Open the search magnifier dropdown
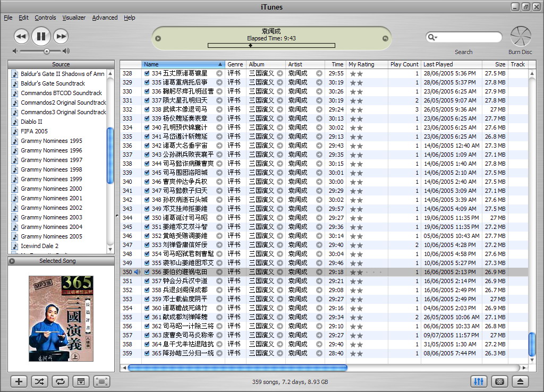 432,37
